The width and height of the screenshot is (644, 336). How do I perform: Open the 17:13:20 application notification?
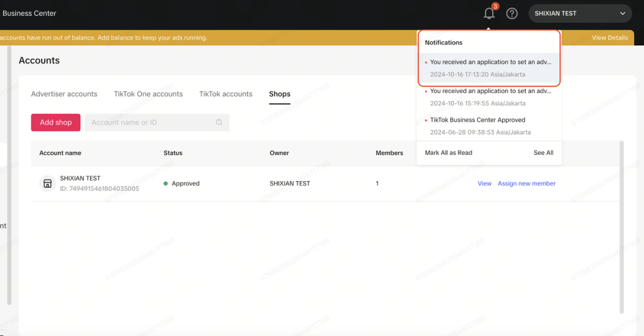point(489,68)
